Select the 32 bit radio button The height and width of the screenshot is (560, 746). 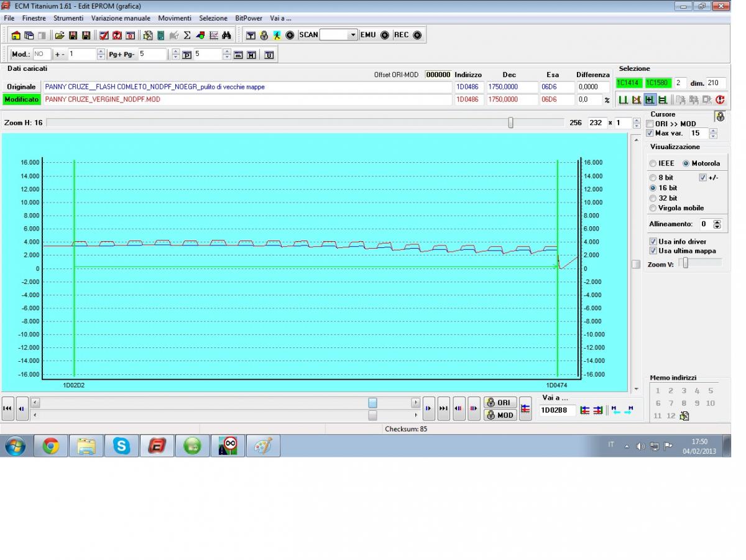click(653, 198)
